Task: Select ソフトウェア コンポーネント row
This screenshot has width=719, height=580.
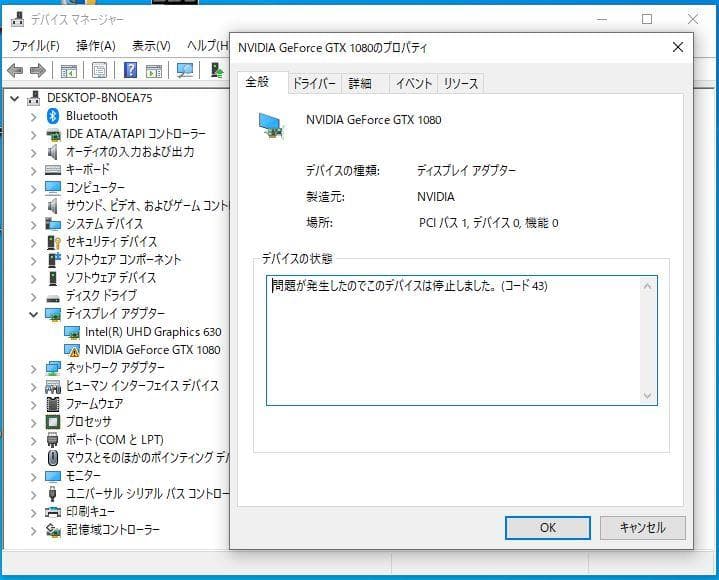Action: [x=123, y=260]
